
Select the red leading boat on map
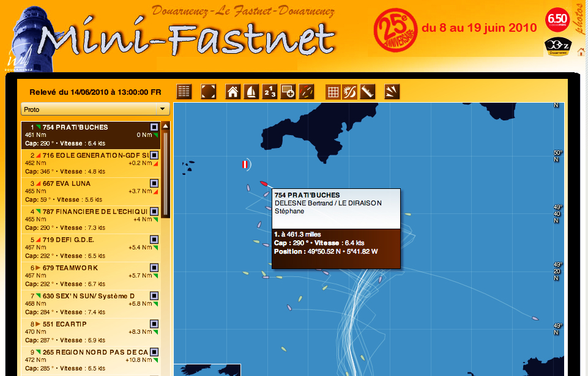point(264,183)
